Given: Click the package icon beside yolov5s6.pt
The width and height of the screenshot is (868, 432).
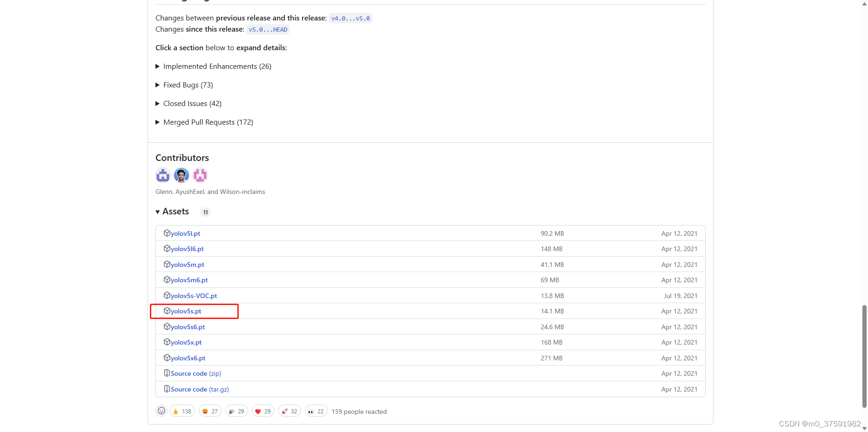Looking at the screenshot, I should [x=167, y=326].
